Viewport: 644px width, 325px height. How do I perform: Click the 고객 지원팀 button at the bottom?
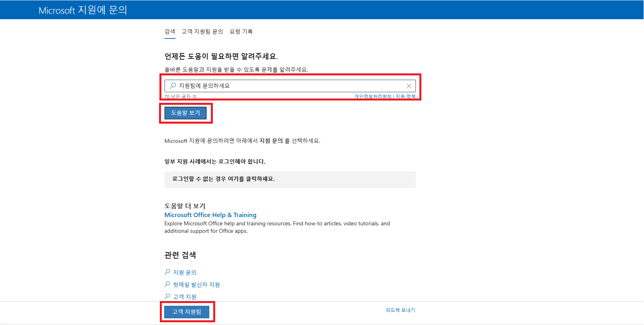tap(187, 312)
